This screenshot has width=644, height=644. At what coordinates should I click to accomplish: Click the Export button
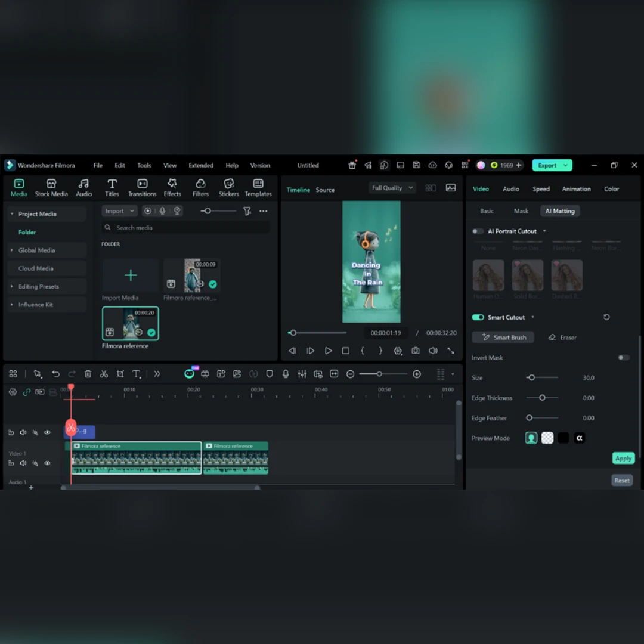552,165
